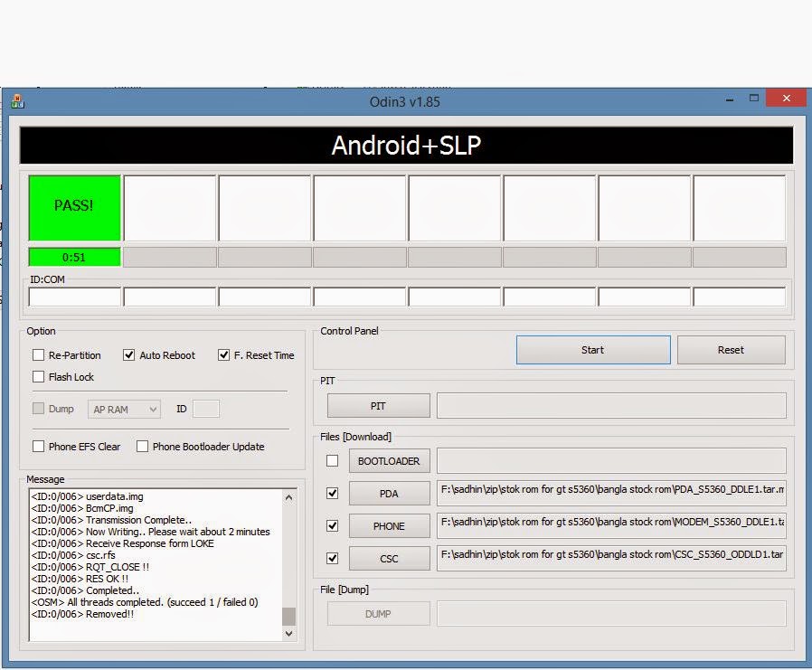Image resolution: width=812 pixels, height=670 pixels.
Task: Click the PDA browse button
Action: click(390, 494)
